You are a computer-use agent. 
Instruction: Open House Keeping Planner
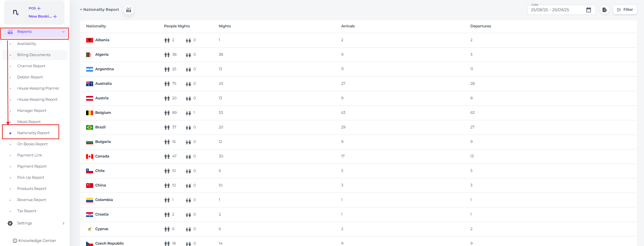[38, 88]
